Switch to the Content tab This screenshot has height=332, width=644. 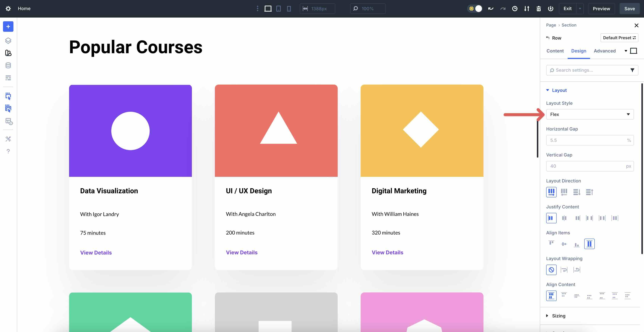pos(555,51)
